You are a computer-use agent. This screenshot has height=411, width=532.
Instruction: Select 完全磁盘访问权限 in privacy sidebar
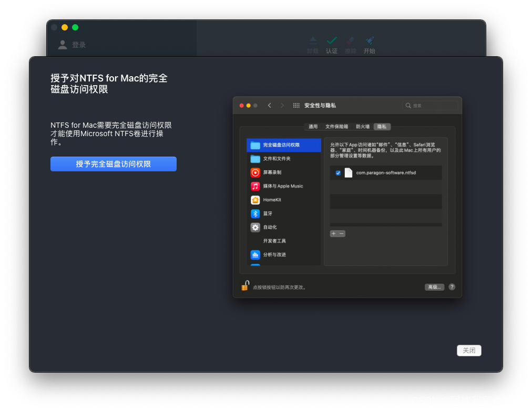(x=284, y=145)
